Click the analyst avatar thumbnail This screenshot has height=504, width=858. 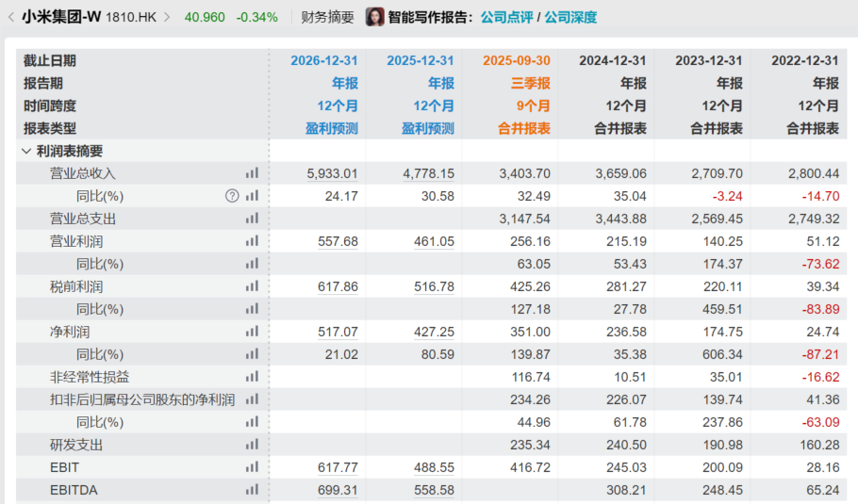(x=374, y=17)
